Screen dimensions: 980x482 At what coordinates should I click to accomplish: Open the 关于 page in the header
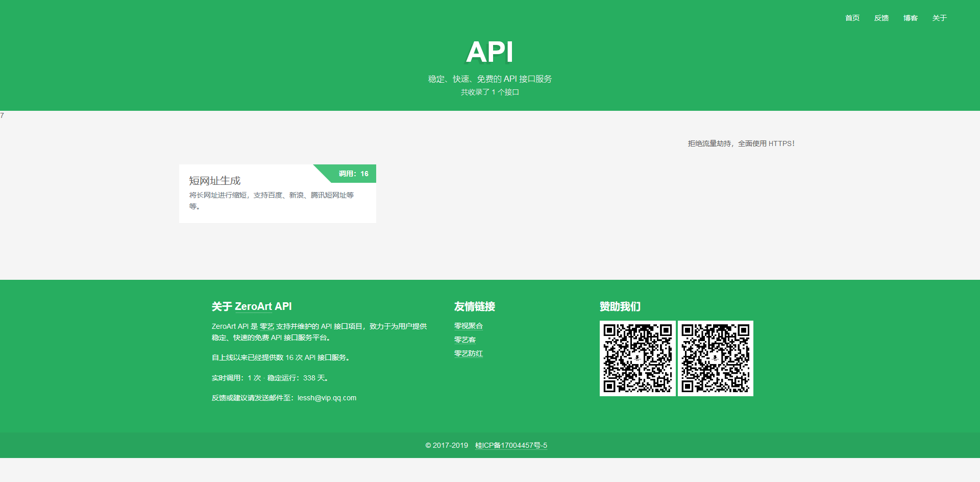[939, 18]
